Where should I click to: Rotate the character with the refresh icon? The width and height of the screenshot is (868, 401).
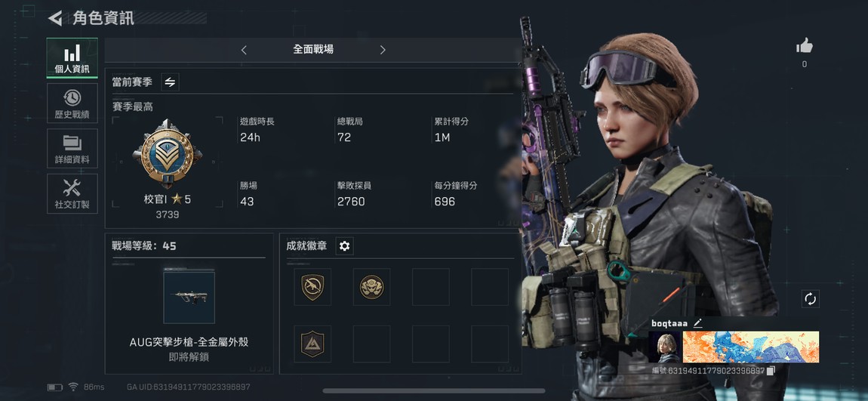coord(811,299)
